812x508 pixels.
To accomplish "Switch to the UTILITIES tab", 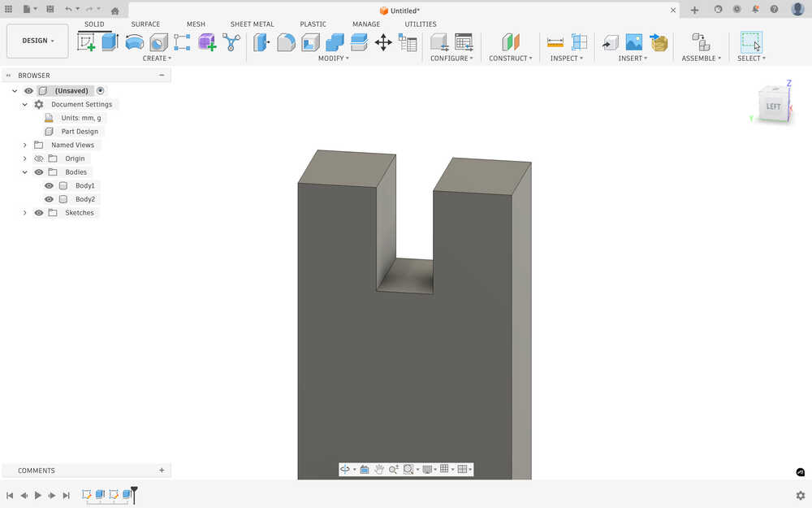I will pos(421,24).
